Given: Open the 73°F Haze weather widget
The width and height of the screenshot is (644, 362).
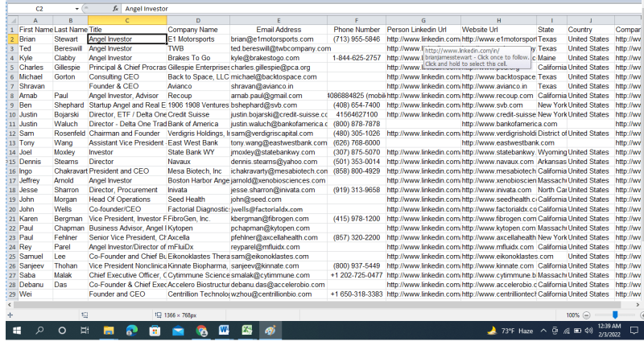Looking at the screenshot, I should click(x=510, y=331).
